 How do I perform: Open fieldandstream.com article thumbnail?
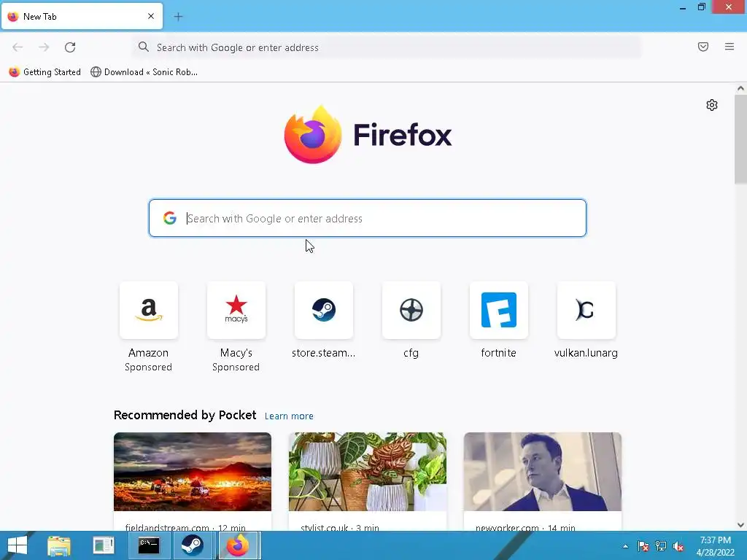tap(193, 472)
